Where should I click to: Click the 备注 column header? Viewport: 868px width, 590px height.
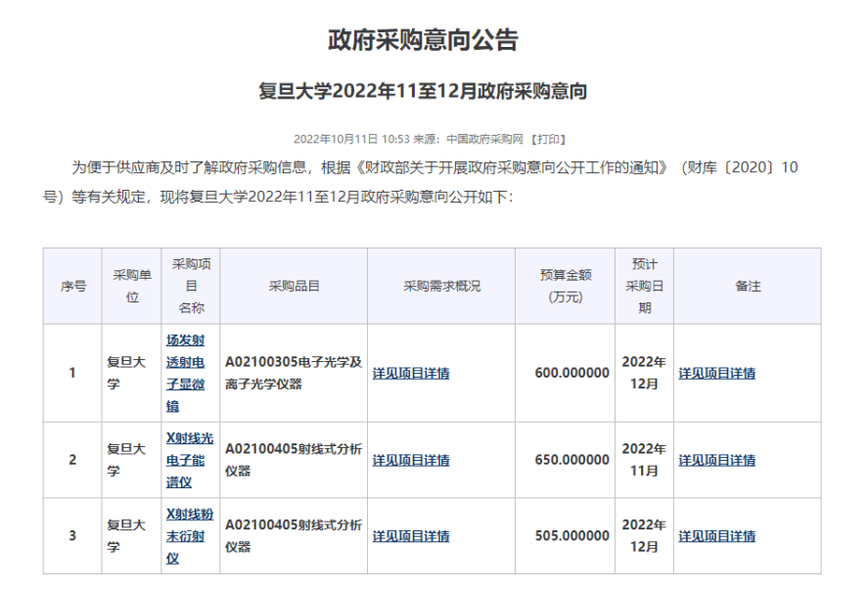[748, 286]
